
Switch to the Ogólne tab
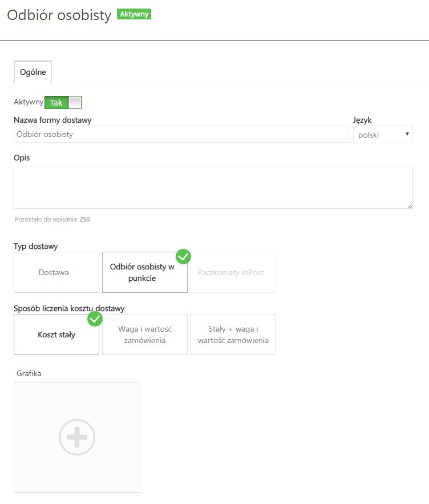33,72
